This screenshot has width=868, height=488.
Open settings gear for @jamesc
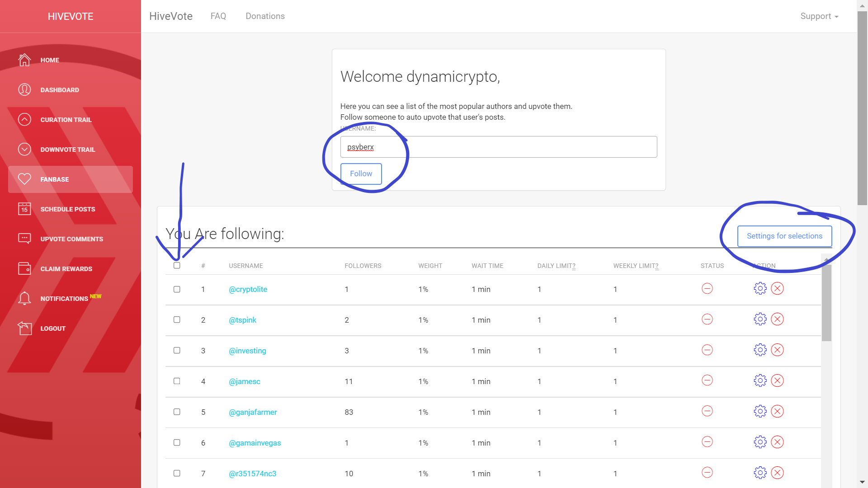click(x=760, y=380)
